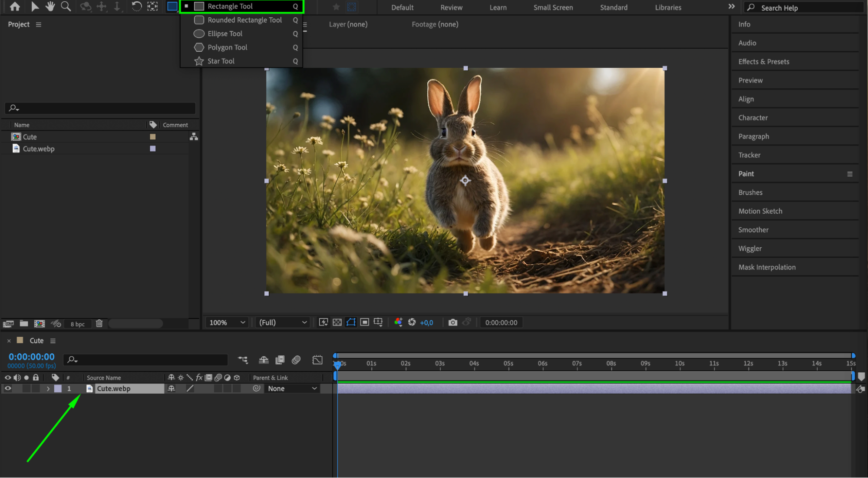
Task: Open the Parent None dropdown
Action: [292, 388]
